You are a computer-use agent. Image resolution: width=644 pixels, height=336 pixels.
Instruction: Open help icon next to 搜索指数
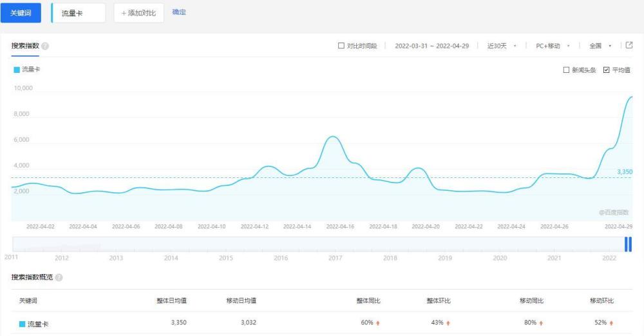point(45,46)
